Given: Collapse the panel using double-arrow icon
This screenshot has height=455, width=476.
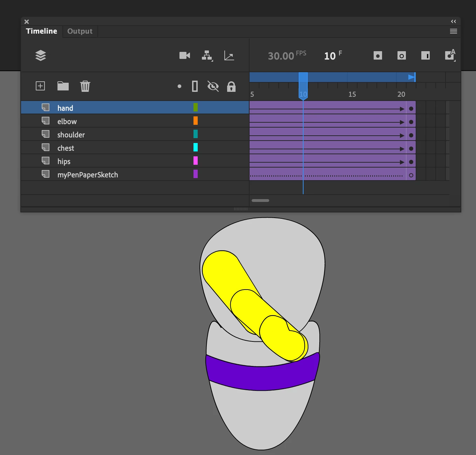Looking at the screenshot, I should click(x=453, y=21).
